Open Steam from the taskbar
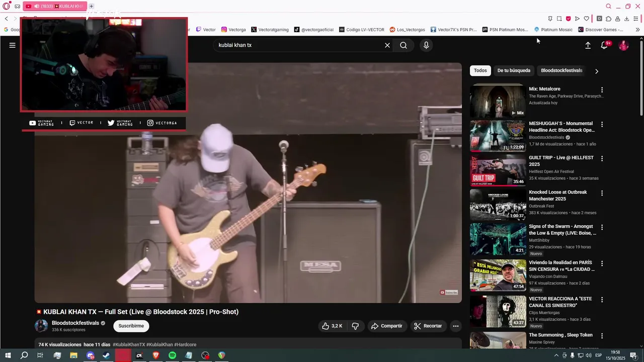Viewport: 644px width, 362px height. 106,355
